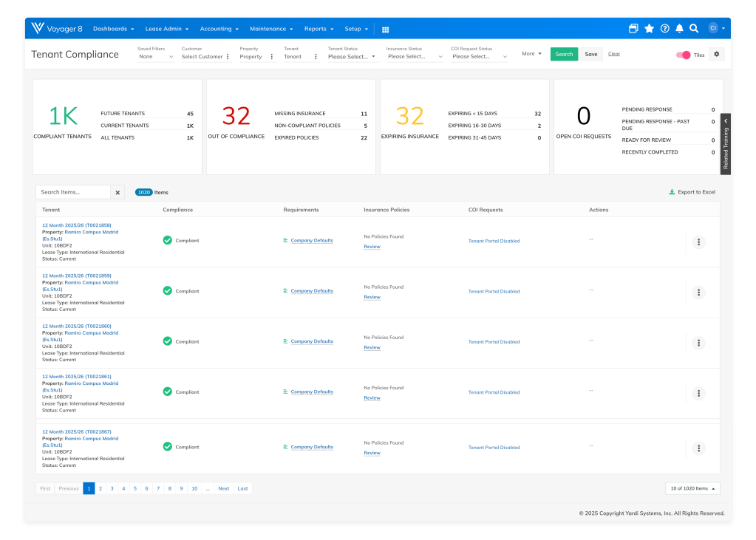
Task: Click the help question mark icon
Action: 664,28
